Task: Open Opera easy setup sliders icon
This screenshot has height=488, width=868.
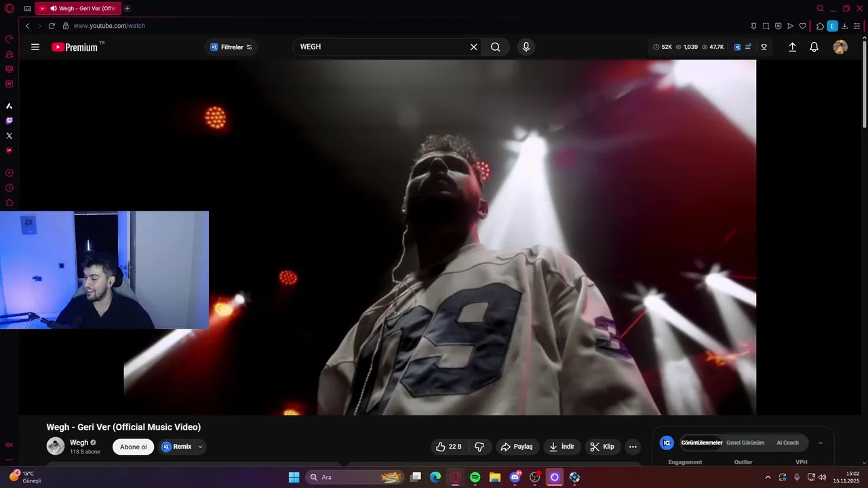Action: click(857, 26)
